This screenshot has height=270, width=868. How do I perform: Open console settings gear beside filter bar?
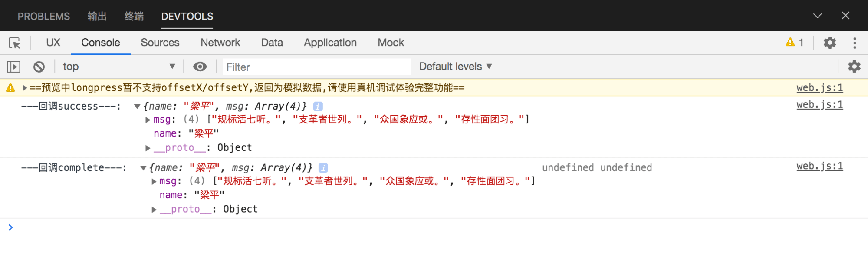pos(854,67)
